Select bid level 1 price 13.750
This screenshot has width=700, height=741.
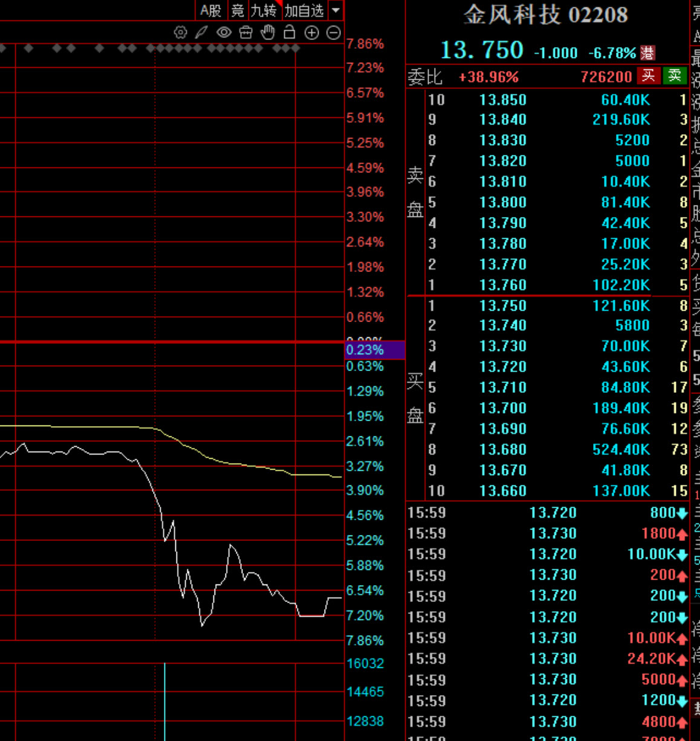503,306
